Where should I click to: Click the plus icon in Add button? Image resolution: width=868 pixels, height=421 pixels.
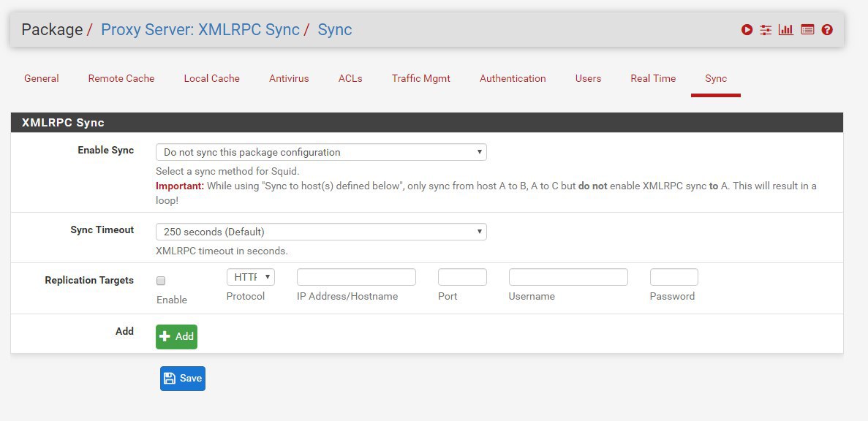165,336
